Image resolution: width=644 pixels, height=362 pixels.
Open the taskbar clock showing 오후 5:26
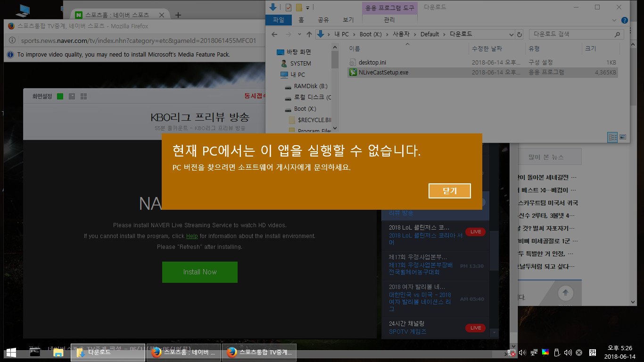[620, 353]
